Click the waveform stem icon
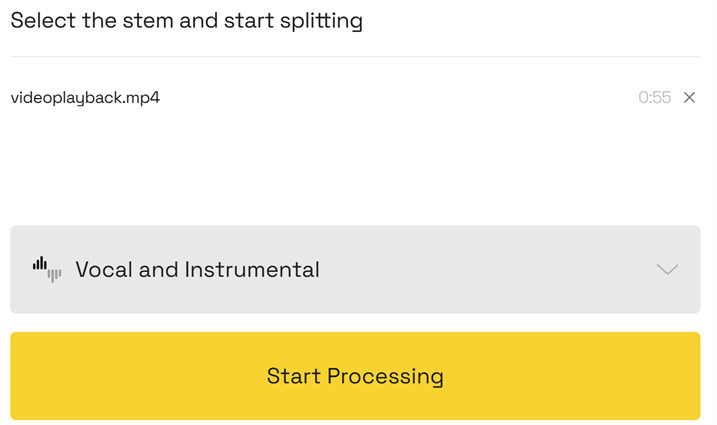Viewport: 717px width, 425px height. click(x=46, y=269)
